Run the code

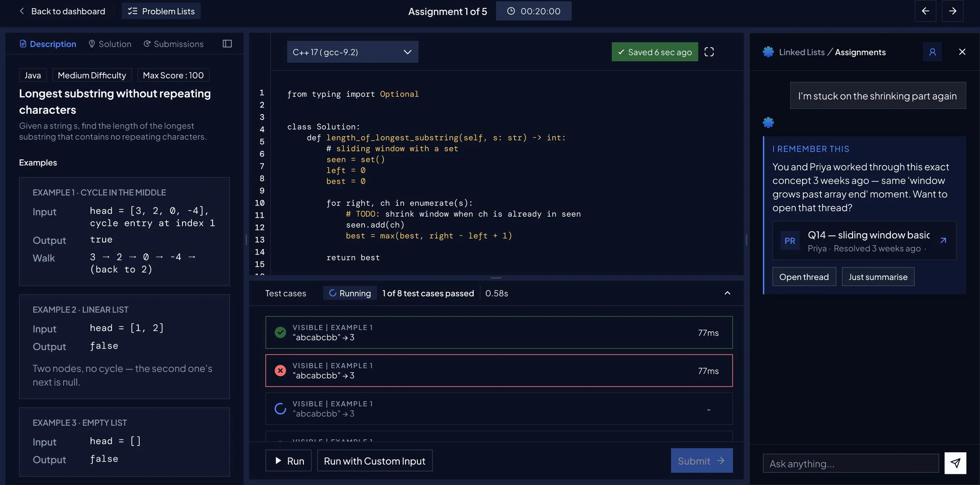288,460
